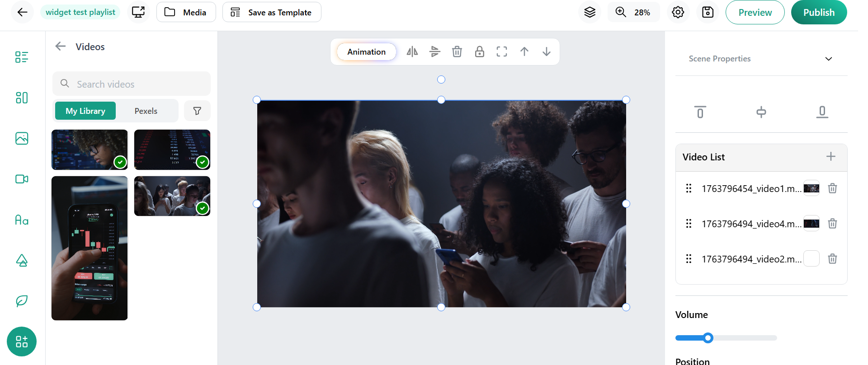Image resolution: width=868 pixels, height=365 pixels.
Task: Align element to bottom
Action: click(822, 112)
